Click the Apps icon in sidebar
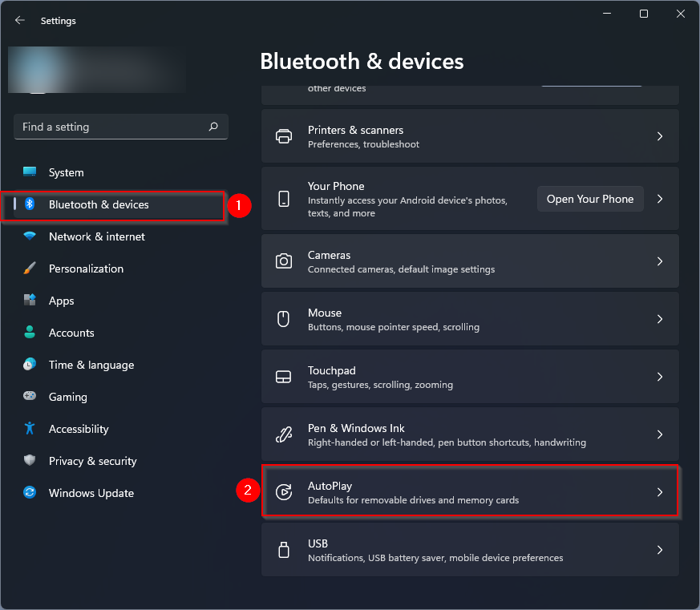Viewport: 700px width, 610px height. tap(30, 300)
